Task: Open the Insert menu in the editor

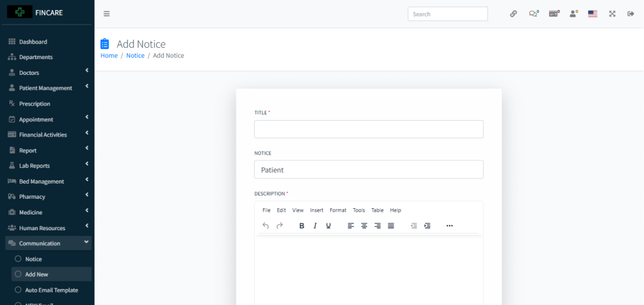Action: tap(316, 210)
